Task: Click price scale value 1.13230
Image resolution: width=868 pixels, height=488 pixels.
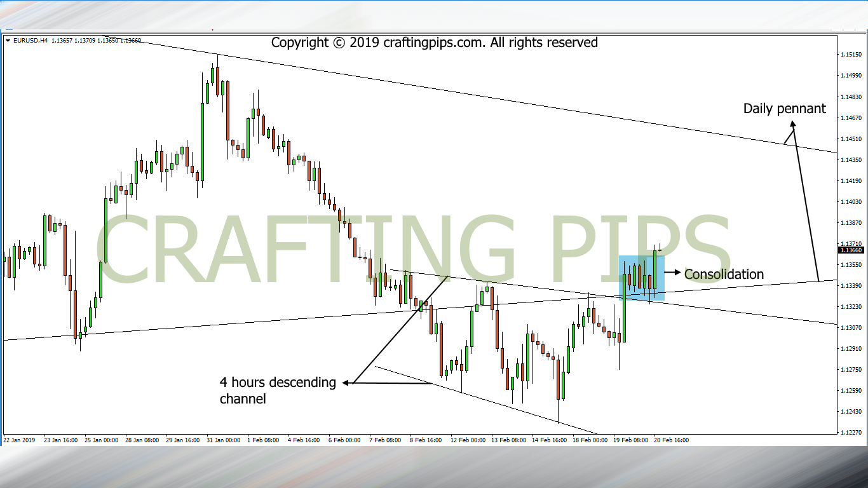Action: (851, 306)
